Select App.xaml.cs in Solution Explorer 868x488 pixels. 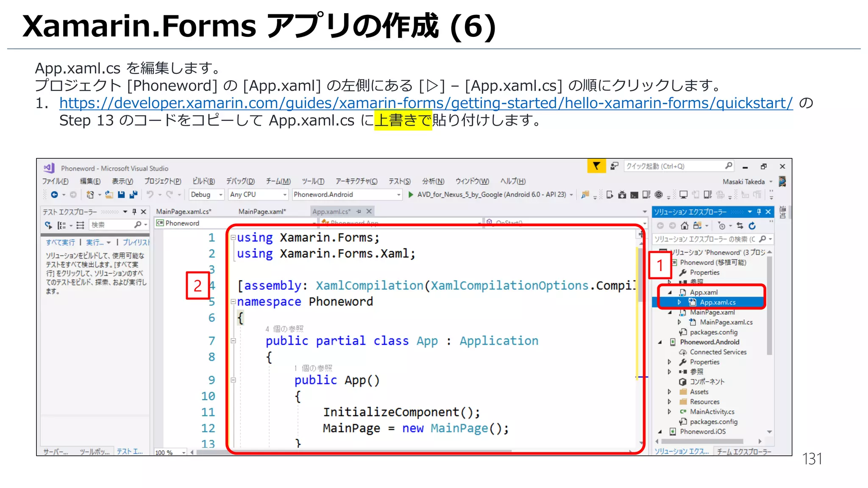(718, 302)
